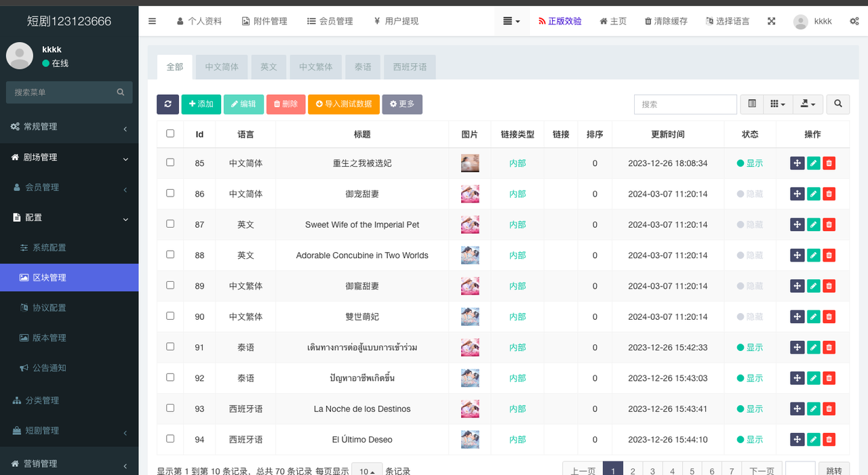This screenshot has height=475, width=868.
Task: Toggle the 隐藏 status for row 87
Action: pos(750,225)
